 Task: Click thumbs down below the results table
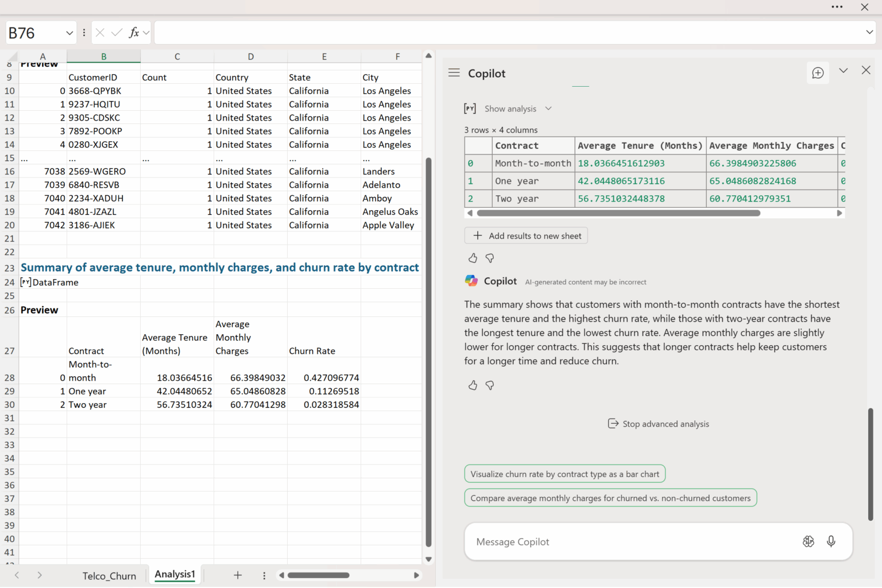[490, 258]
